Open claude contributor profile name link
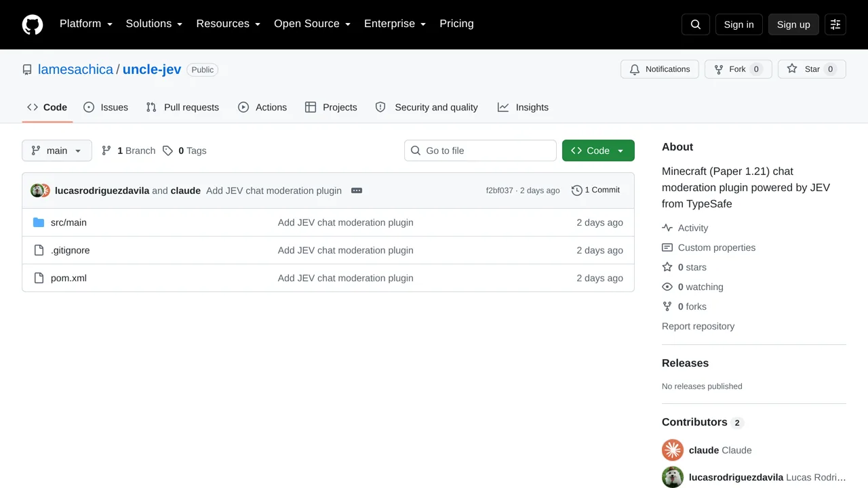 704,450
